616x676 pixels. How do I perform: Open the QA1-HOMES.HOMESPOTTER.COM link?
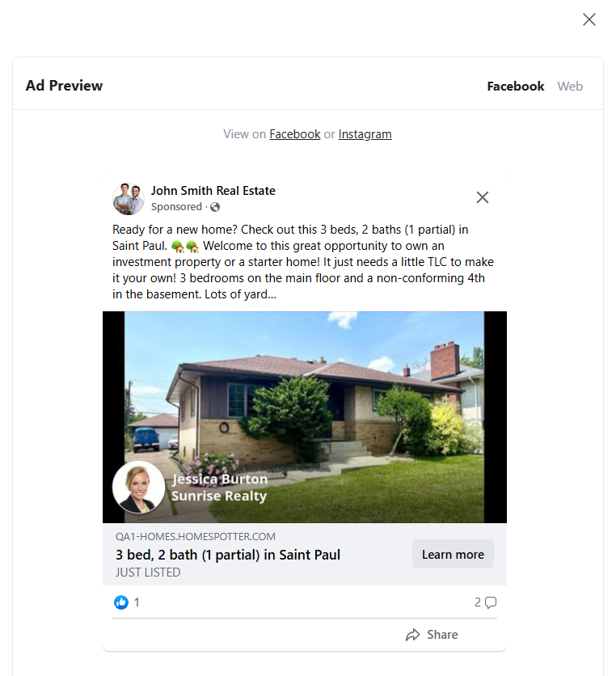click(194, 536)
